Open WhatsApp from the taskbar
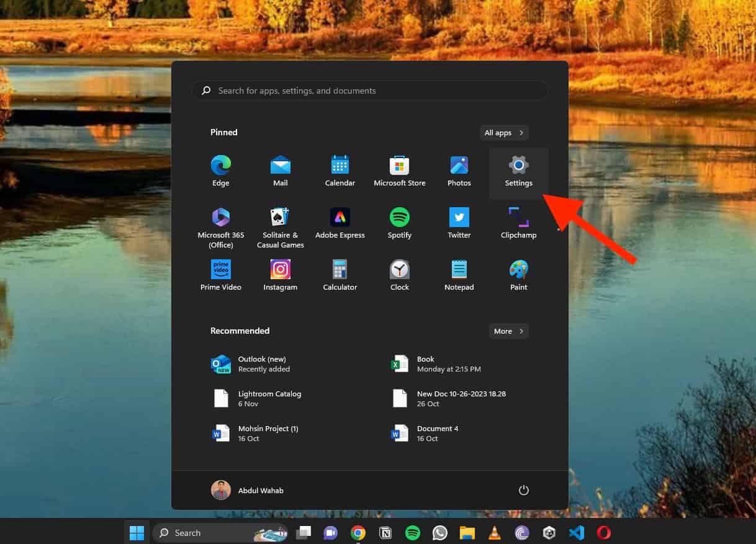 click(440, 533)
